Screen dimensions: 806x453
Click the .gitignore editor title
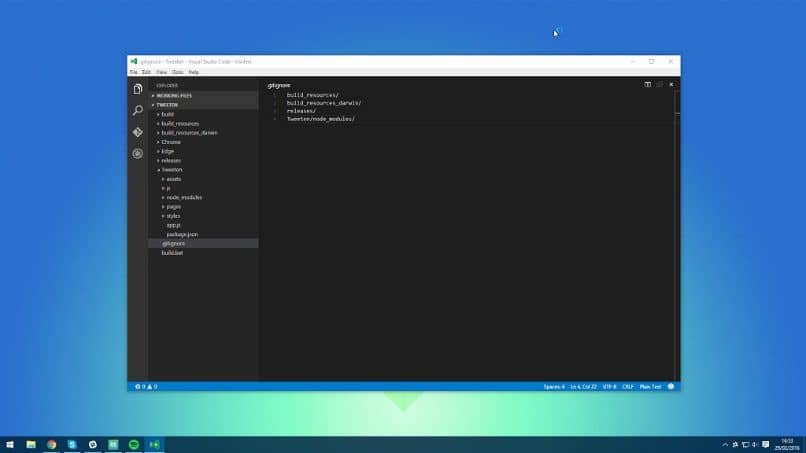coord(279,85)
